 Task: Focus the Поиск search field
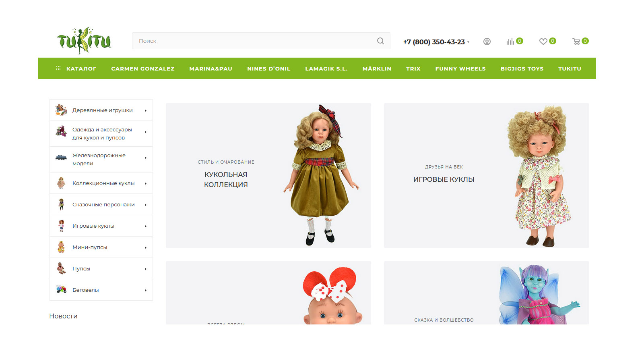pyautogui.click(x=261, y=41)
